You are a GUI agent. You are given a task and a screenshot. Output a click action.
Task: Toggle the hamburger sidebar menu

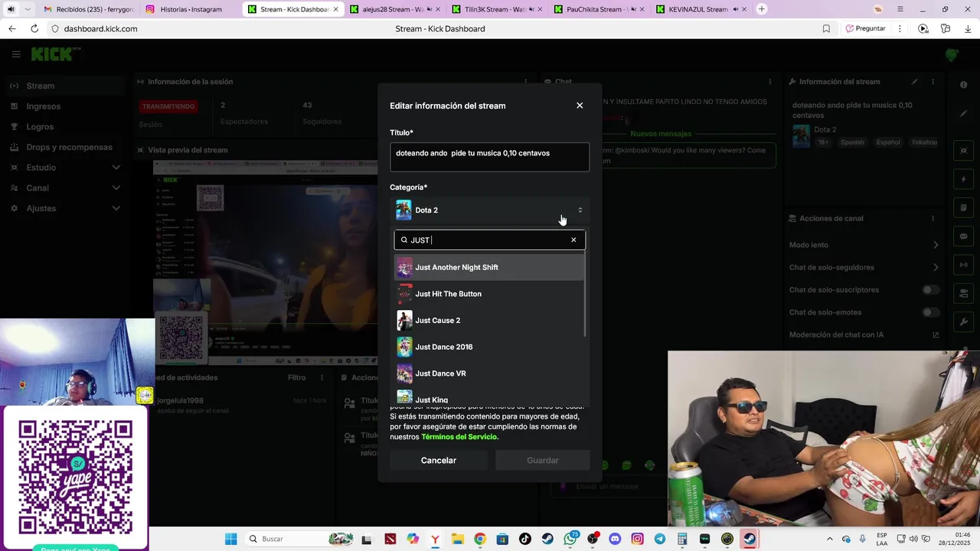(15, 54)
